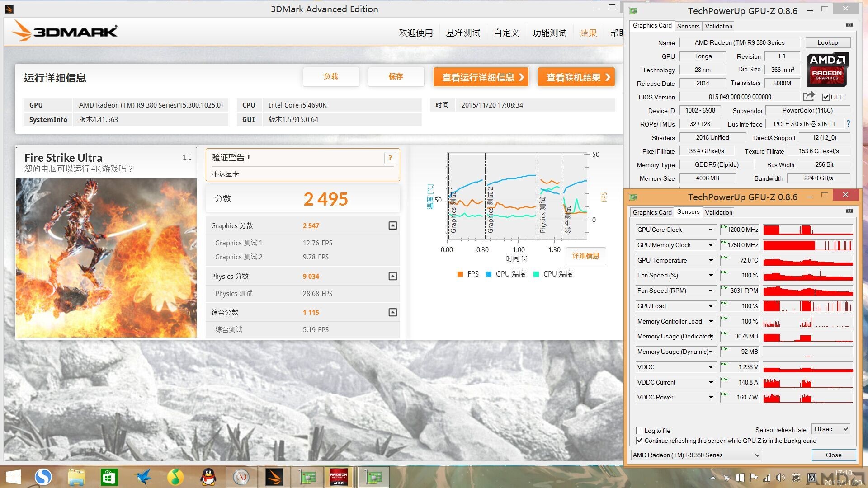Collapse the combined score (综合分数) section
The height and width of the screenshot is (488, 868).
pos(393,312)
